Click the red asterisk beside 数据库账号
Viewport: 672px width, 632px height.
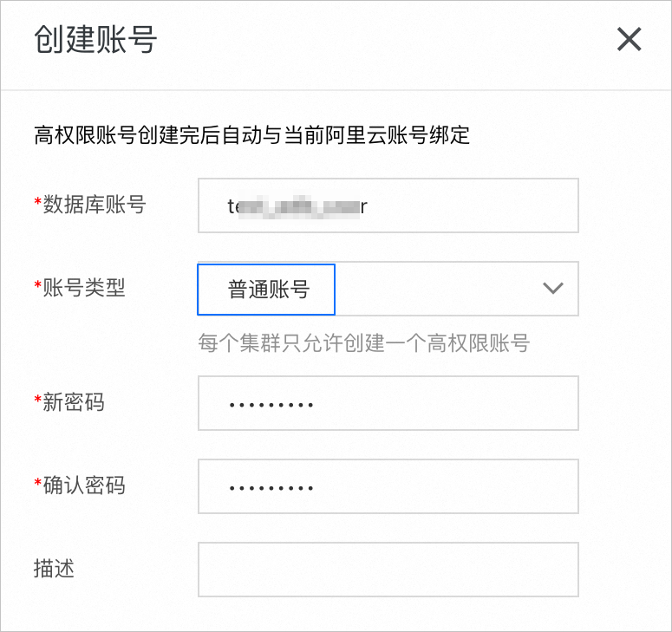(37, 203)
